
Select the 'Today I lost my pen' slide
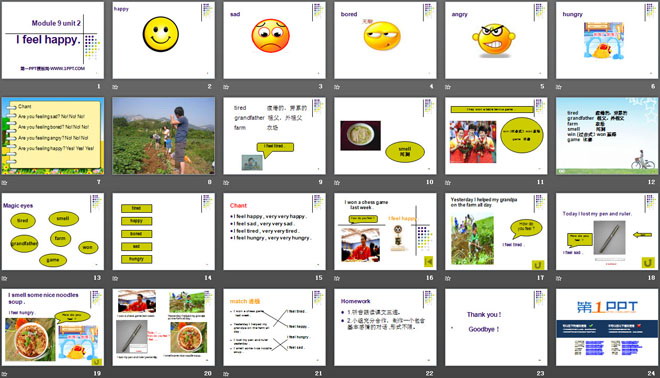point(607,232)
